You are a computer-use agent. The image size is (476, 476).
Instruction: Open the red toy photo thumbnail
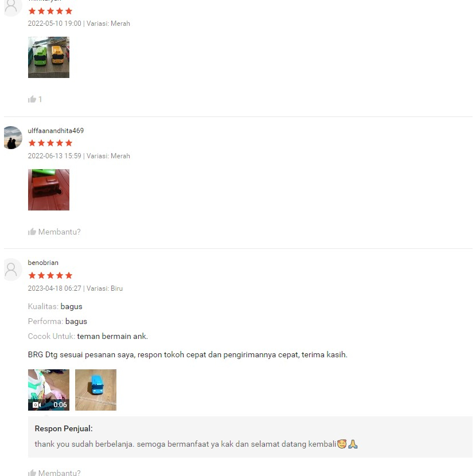coord(49,190)
